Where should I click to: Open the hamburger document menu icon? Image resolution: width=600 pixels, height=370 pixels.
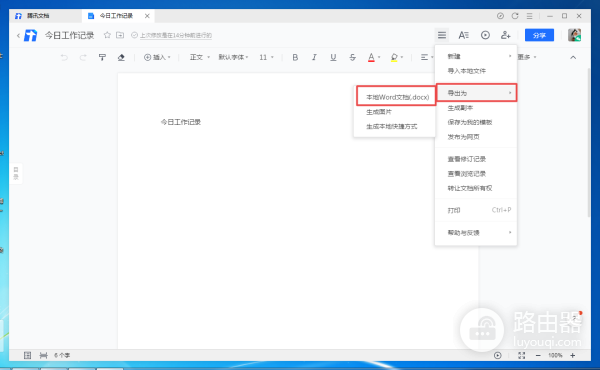(442, 35)
